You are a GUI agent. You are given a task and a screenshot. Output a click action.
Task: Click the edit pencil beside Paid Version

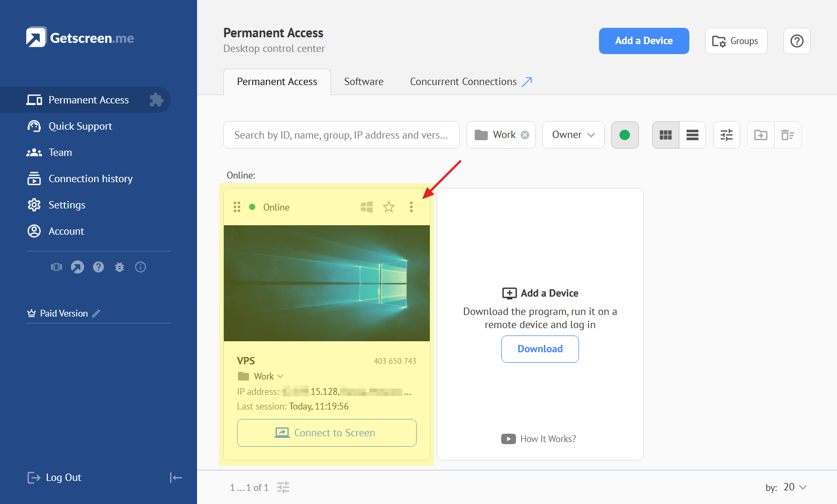click(x=96, y=313)
